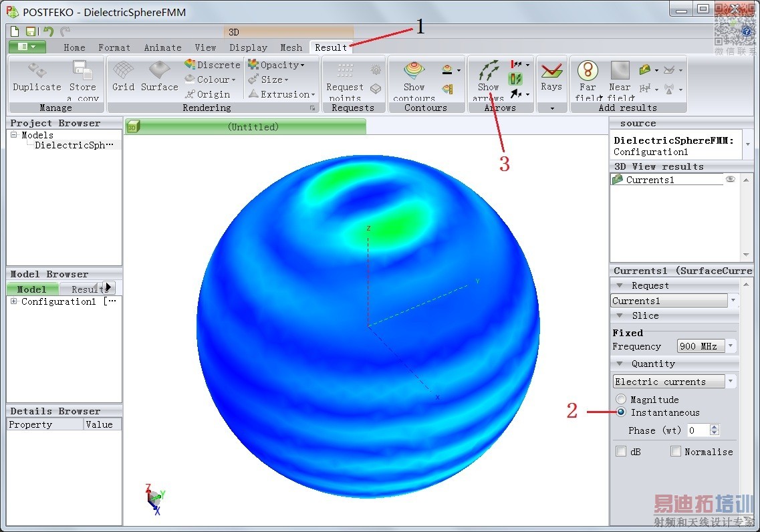Open the green application menu button
The width and height of the screenshot is (760, 532).
click(27, 47)
